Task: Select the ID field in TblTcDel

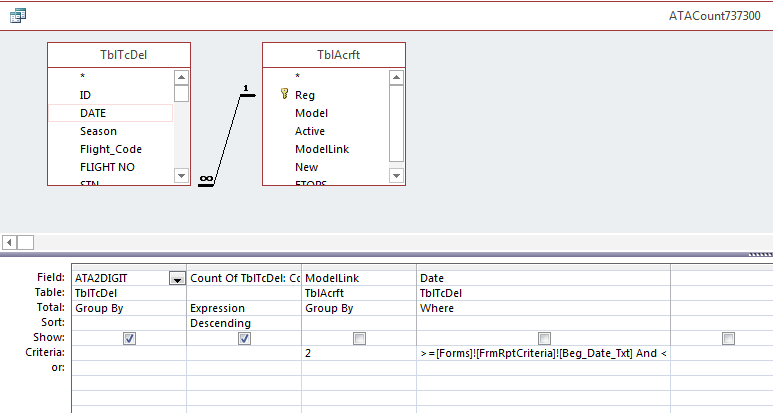Action: pyautogui.click(x=110, y=95)
